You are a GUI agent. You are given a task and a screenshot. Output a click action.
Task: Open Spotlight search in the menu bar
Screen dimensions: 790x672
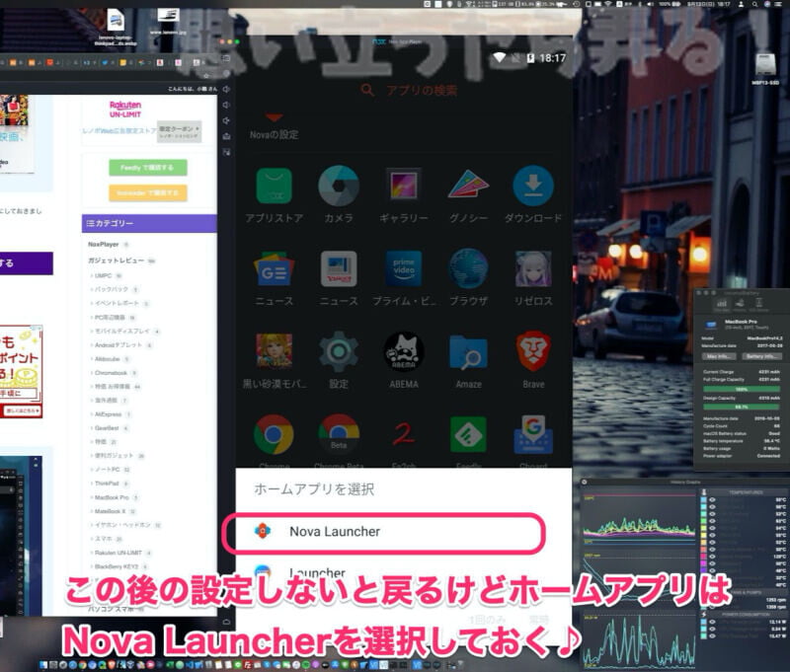tap(754, 4)
